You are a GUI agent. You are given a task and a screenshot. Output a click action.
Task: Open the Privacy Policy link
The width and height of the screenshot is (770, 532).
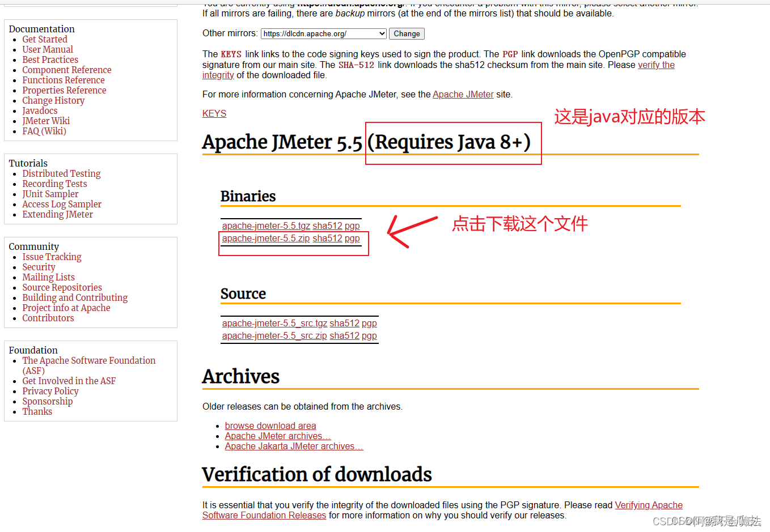[50, 391]
